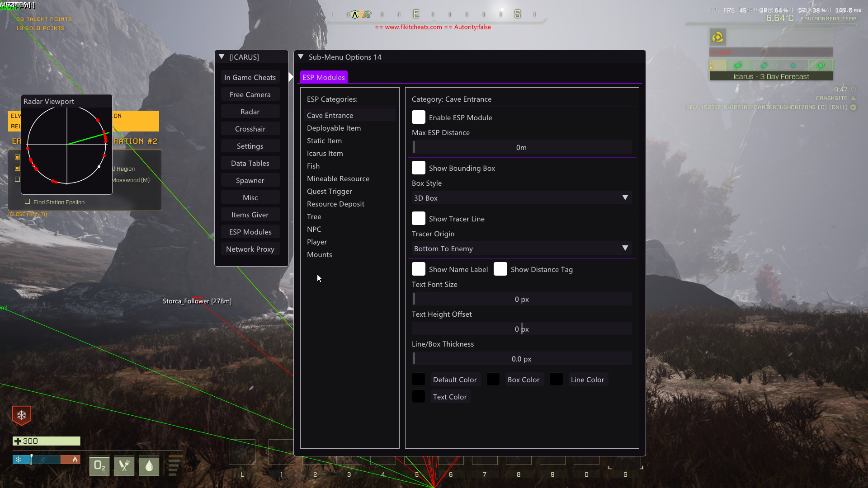Click the health plus icon on the 300 bar

[x=18, y=441]
